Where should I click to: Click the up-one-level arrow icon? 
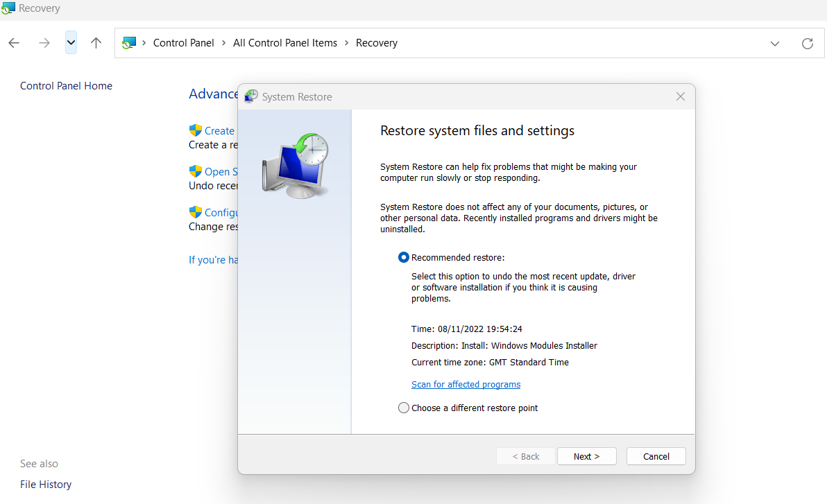pos(96,43)
